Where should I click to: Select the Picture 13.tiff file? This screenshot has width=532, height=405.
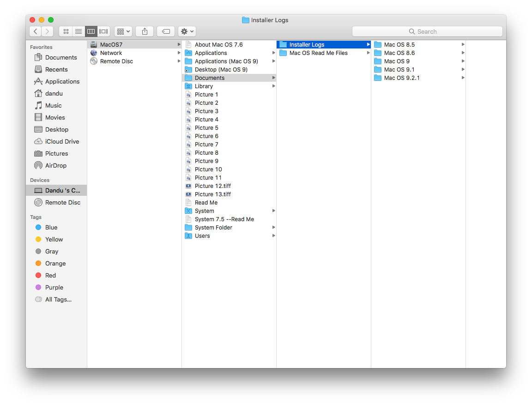[229, 194]
